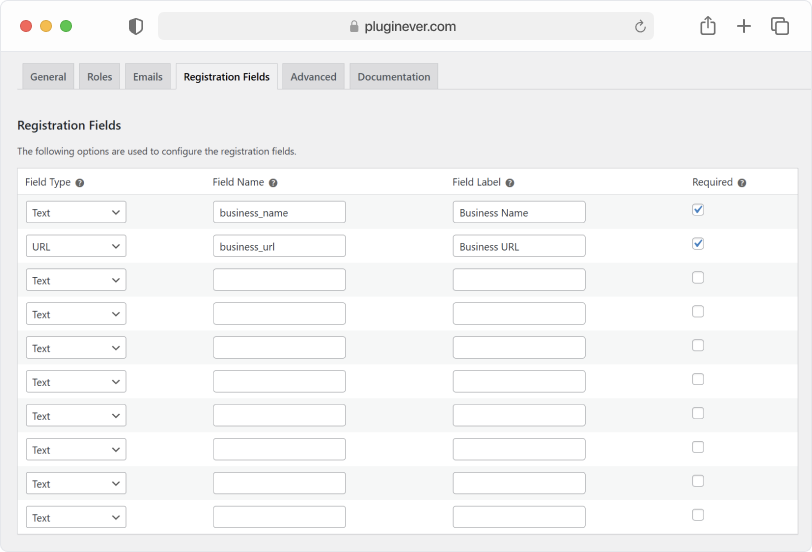Click help icon next to Field Type
Viewport: 812px width, 552px height.
click(80, 183)
